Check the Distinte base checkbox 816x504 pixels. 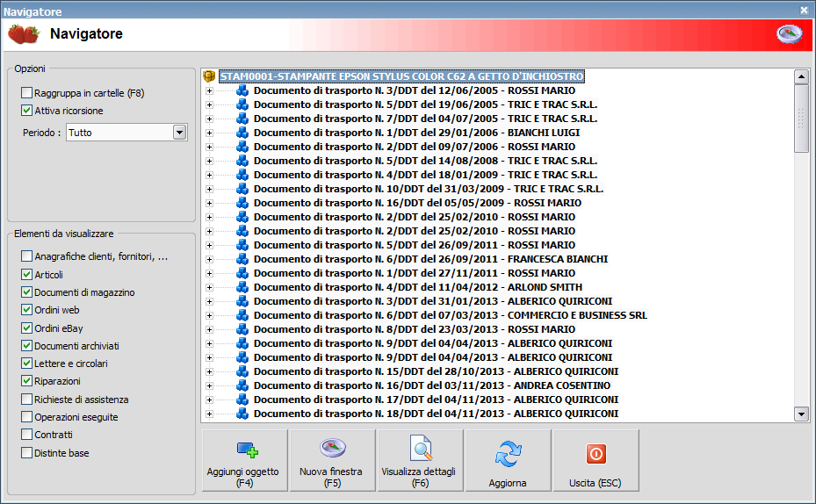click(x=26, y=453)
